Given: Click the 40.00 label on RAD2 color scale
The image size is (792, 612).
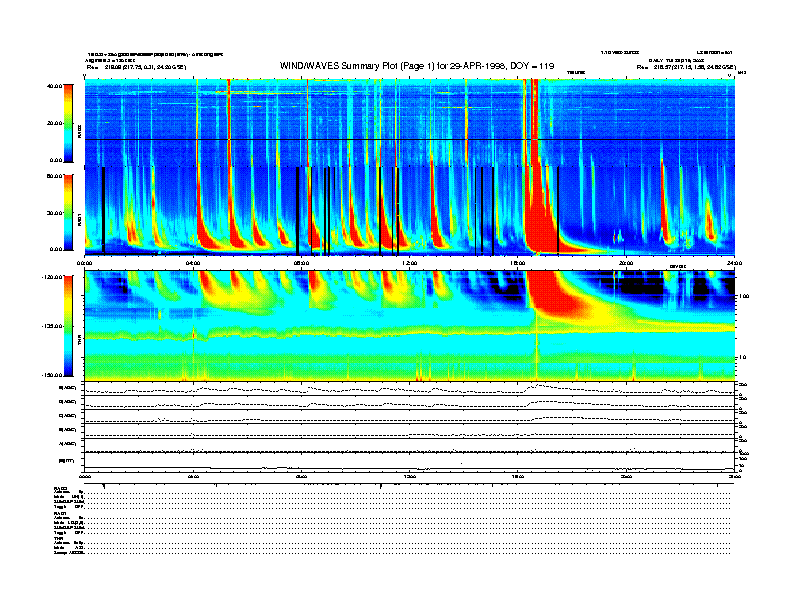Looking at the screenshot, I should click(54, 86).
